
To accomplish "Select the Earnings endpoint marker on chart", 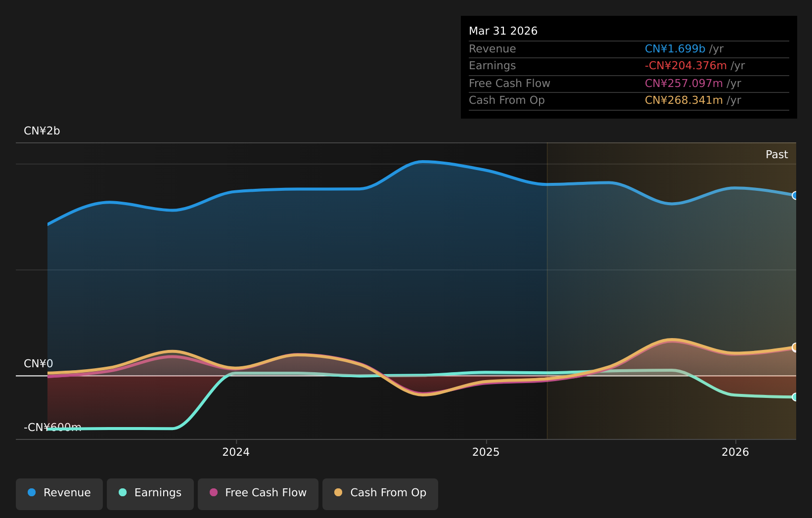I will 795,397.
